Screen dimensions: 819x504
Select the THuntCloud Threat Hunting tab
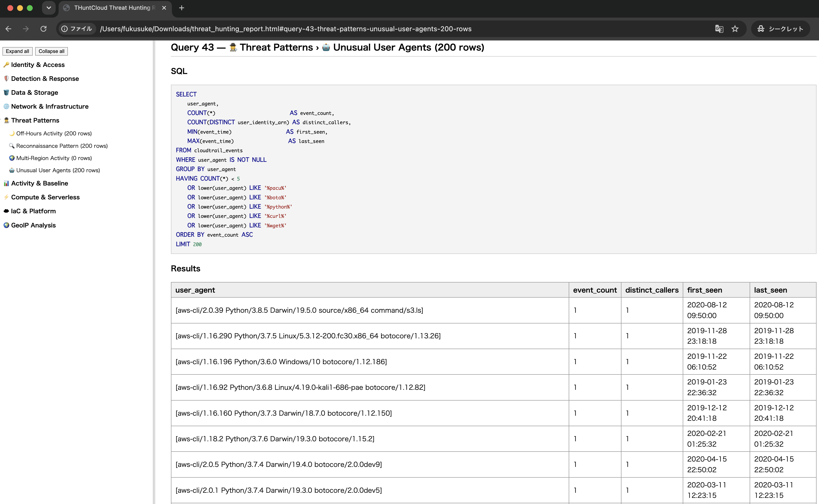coord(115,8)
